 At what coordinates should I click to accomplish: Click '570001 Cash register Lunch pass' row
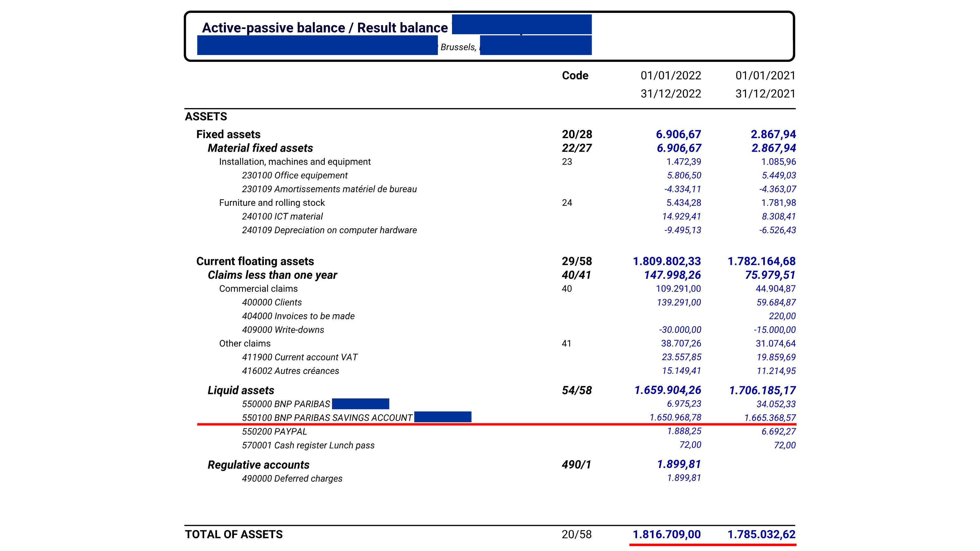pyautogui.click(x=308, y=445)
